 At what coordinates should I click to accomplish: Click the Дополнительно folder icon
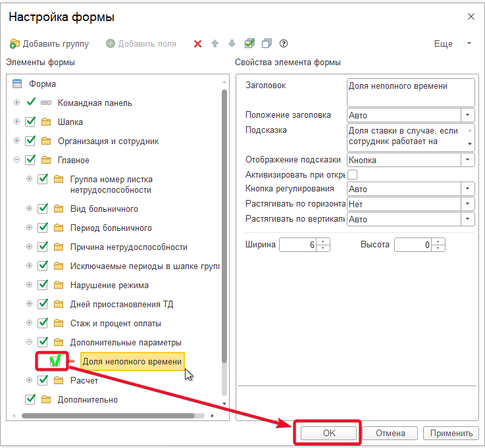[46, 399]
